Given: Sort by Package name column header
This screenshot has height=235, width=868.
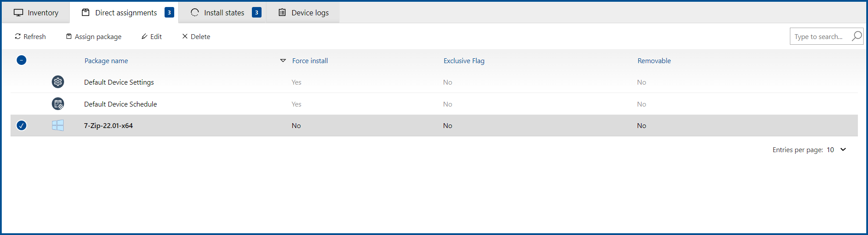Looking at the screenshot, I should tap(106, 61).
